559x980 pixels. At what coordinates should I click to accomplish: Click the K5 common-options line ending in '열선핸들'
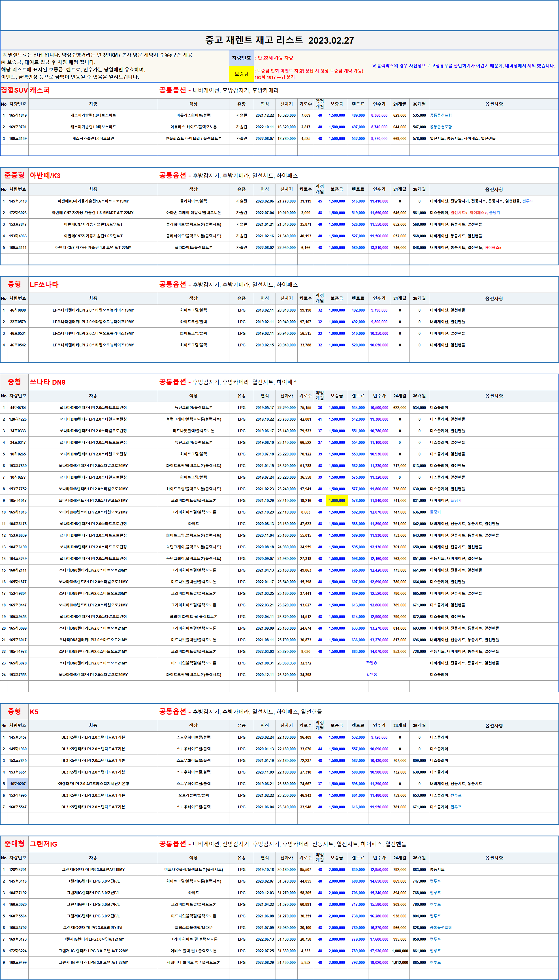pos(241,712)
